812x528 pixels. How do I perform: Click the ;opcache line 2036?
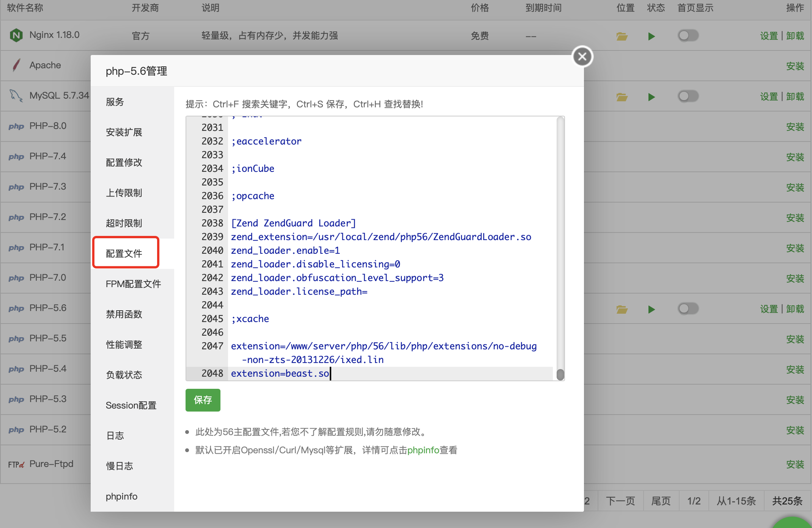point(253,196)
